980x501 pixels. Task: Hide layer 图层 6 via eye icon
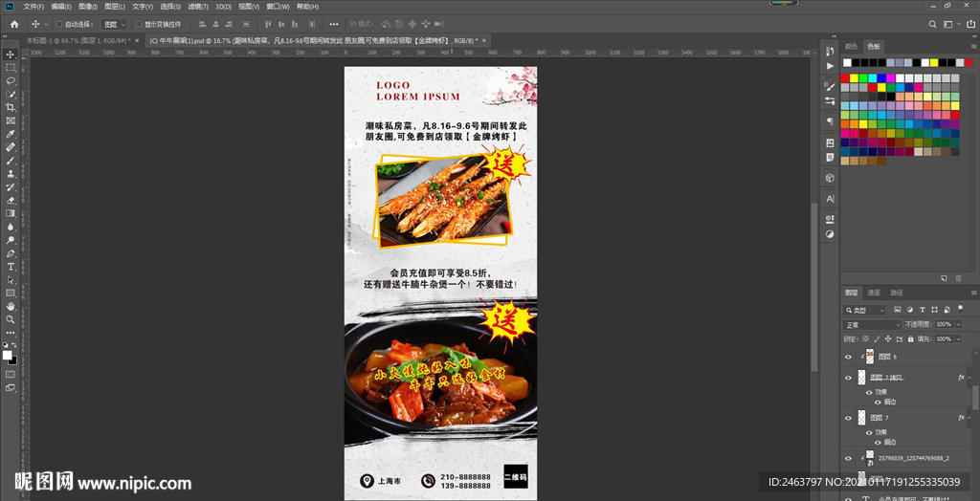[848, 357]
